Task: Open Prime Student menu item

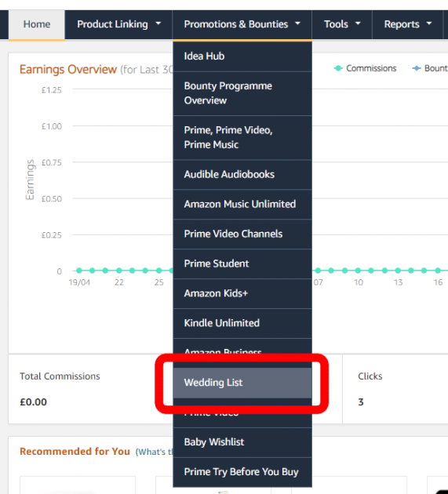Action: (242, 263)
